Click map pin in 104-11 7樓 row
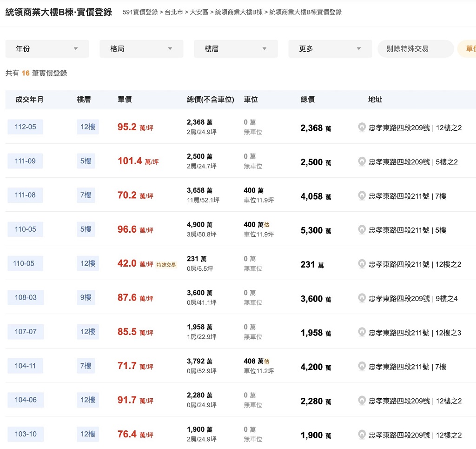The image size is (476, 449). point(362,367)
